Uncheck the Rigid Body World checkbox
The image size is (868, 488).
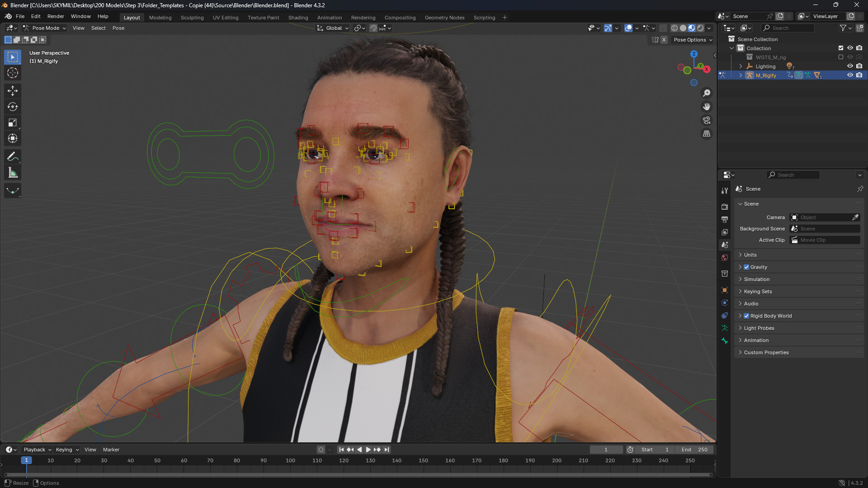746,316
